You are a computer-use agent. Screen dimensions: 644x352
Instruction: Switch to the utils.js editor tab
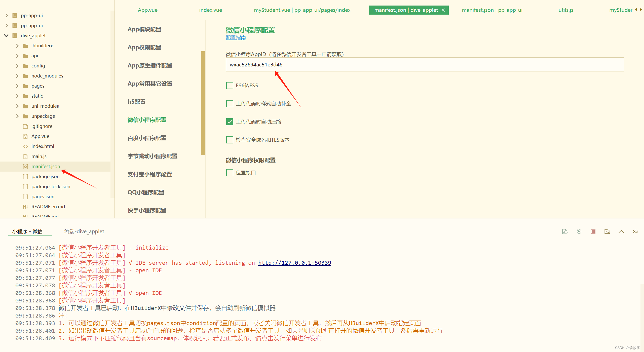pos(566,10)
